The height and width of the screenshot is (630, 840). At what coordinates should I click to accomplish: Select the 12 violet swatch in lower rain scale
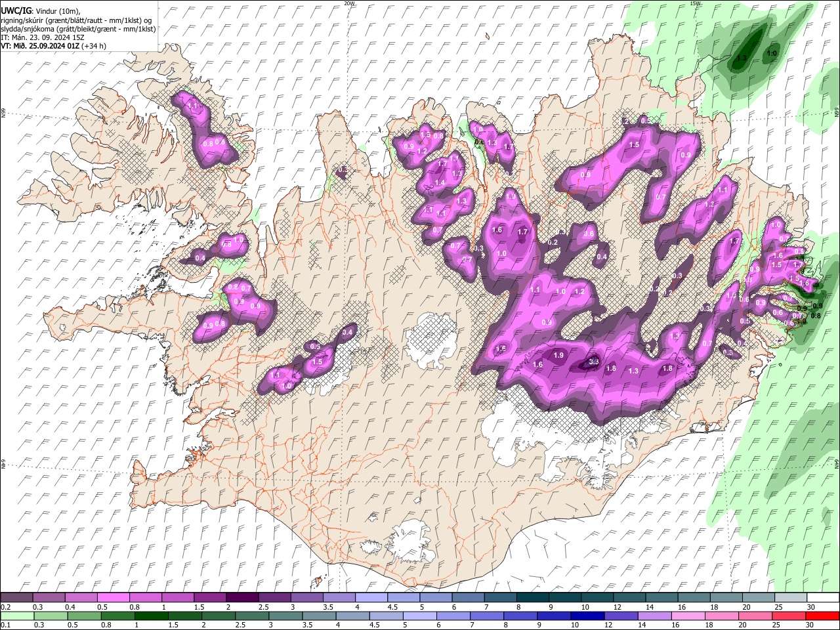621,616
